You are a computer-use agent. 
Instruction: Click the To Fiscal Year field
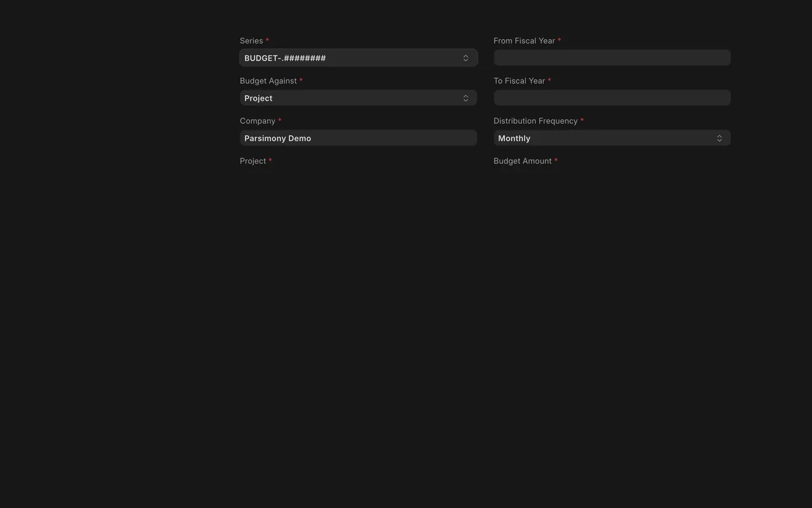(x=612, y=98)
